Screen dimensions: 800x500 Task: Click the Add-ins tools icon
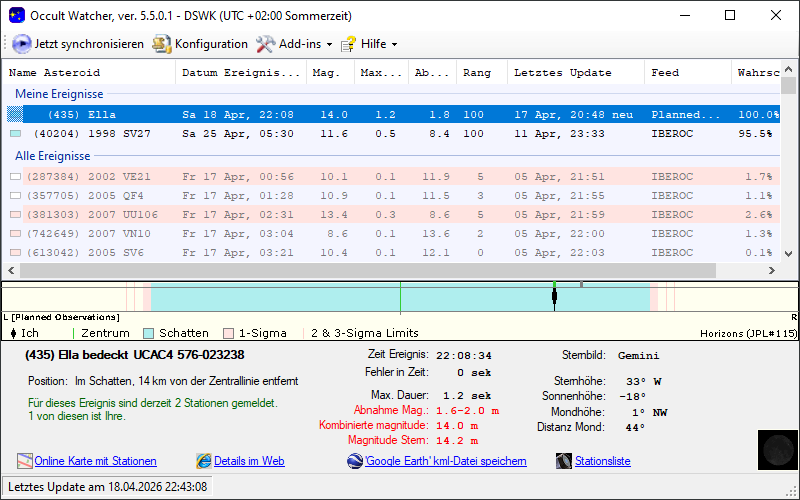(265, 44)
